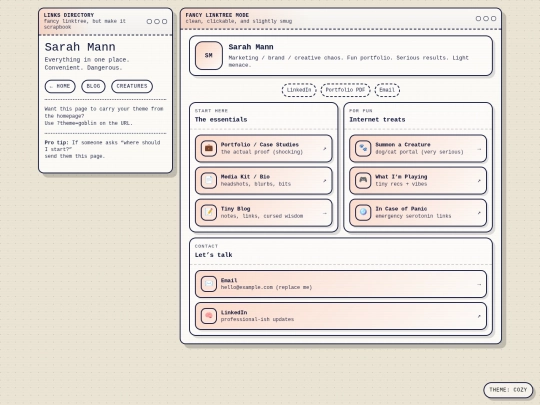Click 'Internet treats' section heading
This screenshot has width=540, height=405.
(377, 120)
